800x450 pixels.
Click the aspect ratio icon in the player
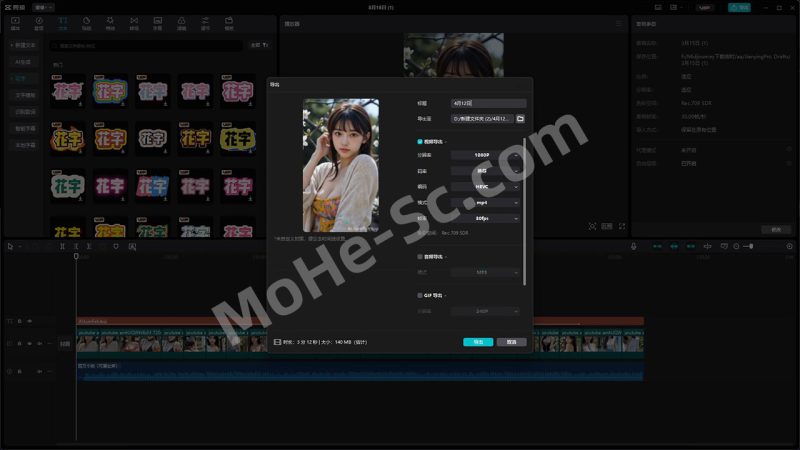click(x=607, y=226)
